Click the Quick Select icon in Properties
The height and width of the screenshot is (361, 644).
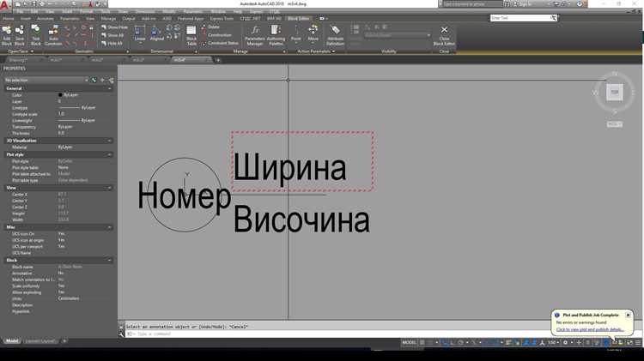click(x=111, y=80)
